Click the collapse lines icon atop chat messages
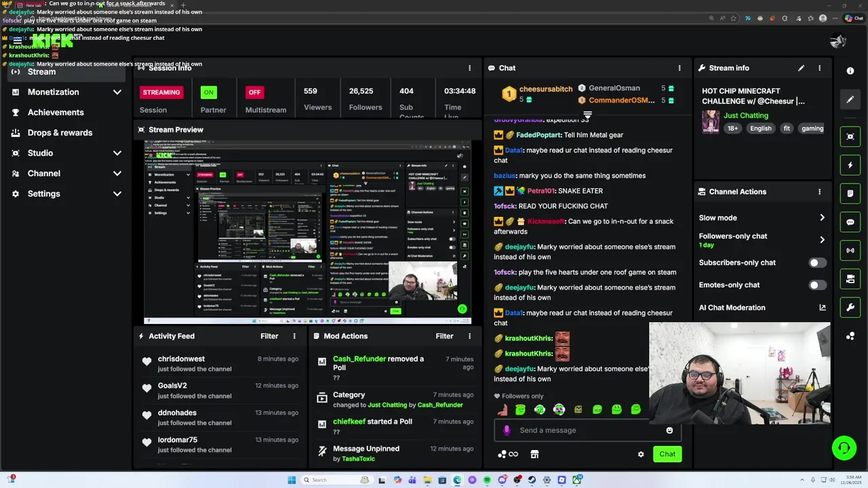 point(587,116)
